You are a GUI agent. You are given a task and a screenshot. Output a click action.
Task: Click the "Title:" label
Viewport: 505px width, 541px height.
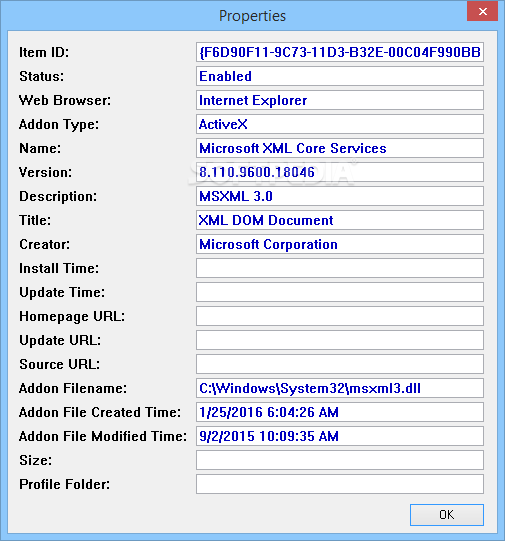(35, 220)
